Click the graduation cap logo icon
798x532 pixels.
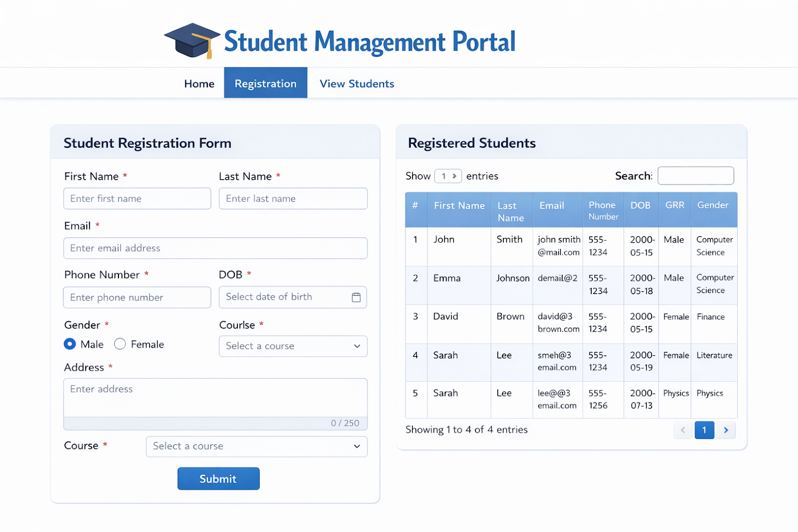(192, 41)
